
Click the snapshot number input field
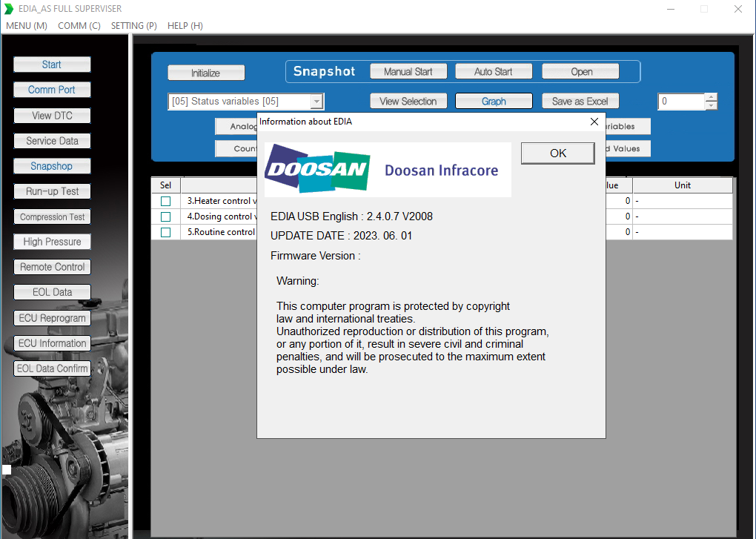click(x=681, y=102)
